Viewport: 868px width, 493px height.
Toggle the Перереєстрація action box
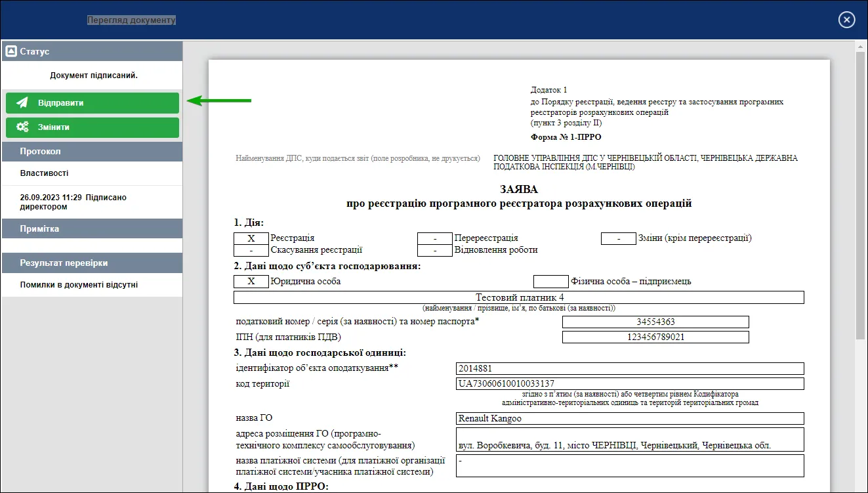(434, 238)
